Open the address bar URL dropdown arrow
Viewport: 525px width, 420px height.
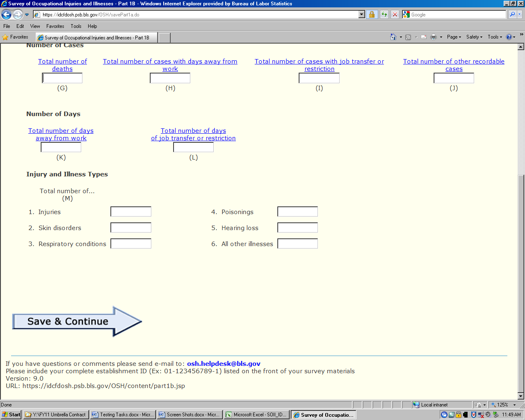click(362, 14)
